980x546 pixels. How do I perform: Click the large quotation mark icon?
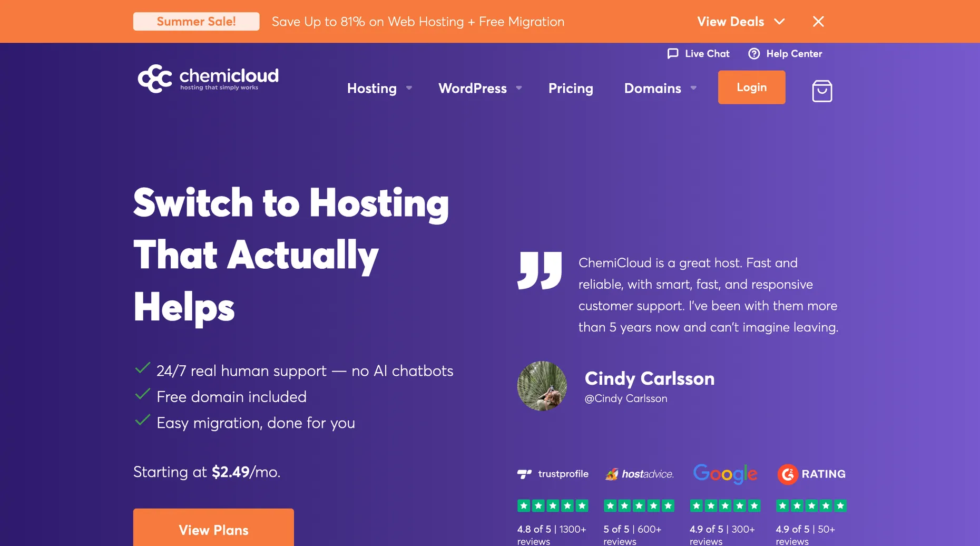tap(540, 271)
